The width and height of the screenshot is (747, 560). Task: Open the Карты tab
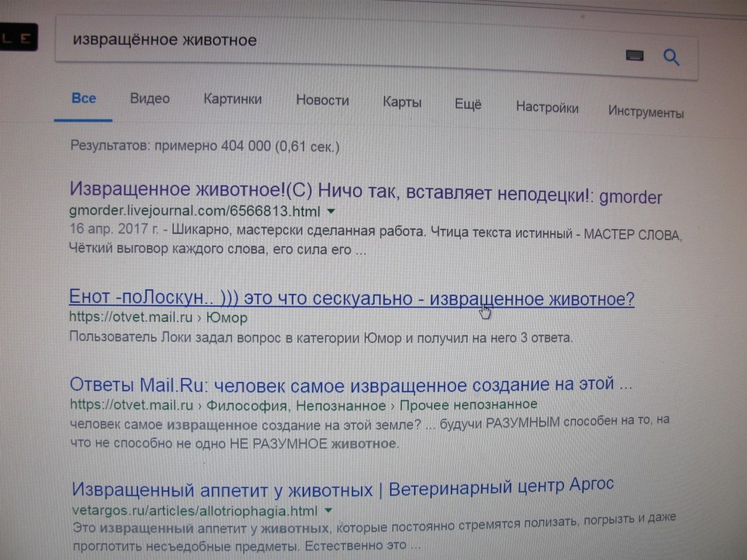(x=402, y=102)
